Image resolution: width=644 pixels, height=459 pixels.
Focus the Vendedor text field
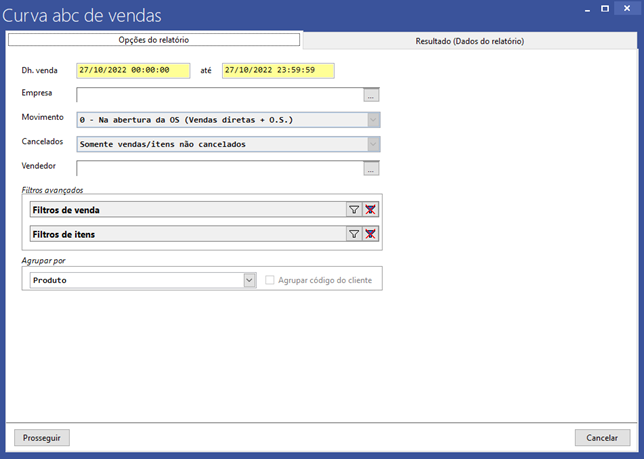point(219,168)
